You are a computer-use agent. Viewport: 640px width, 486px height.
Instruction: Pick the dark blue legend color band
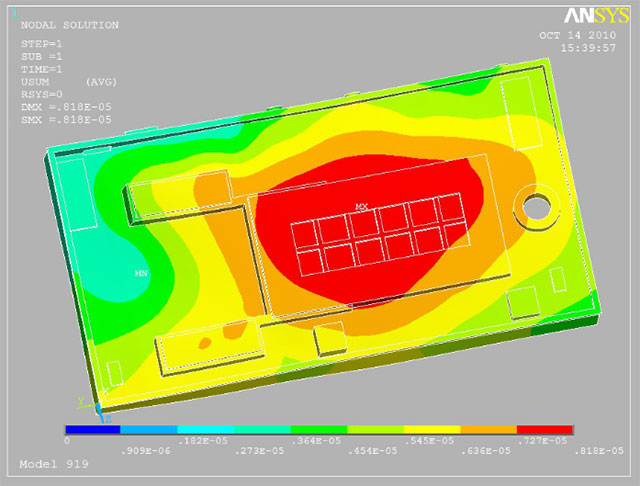93,429
